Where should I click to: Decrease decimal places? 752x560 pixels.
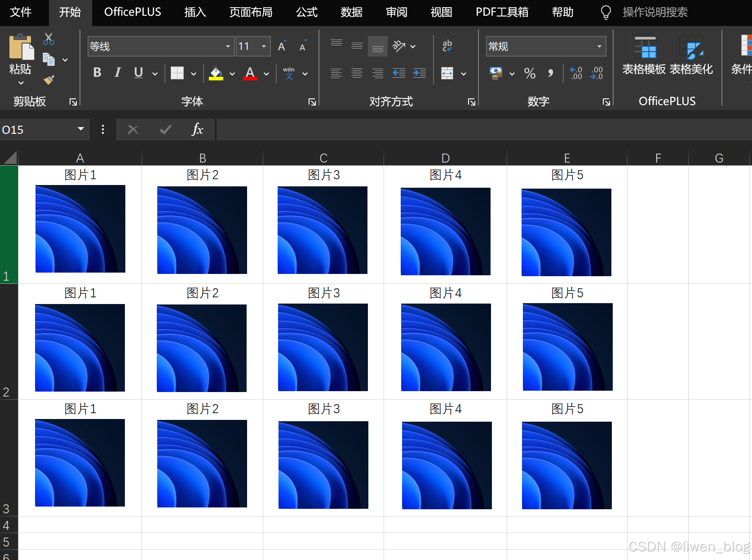pos(597,73)
